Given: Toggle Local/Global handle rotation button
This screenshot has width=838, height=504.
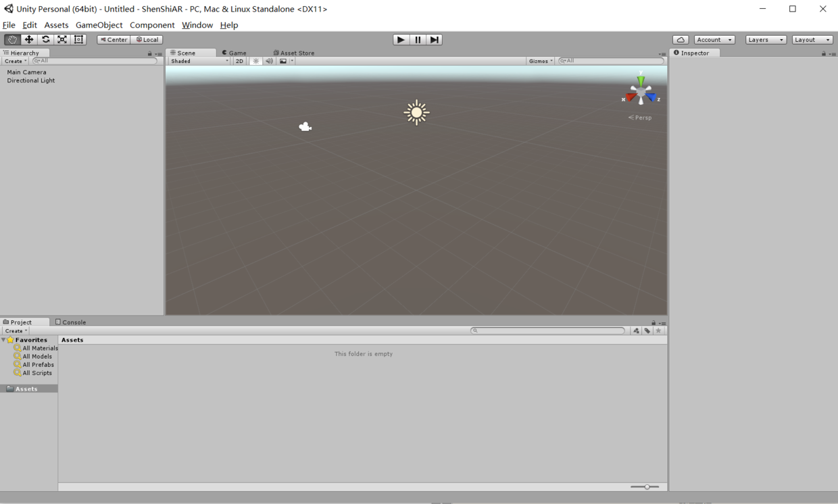Looking at the screenshot, I should pyautogui.click(x=147, y=40).
